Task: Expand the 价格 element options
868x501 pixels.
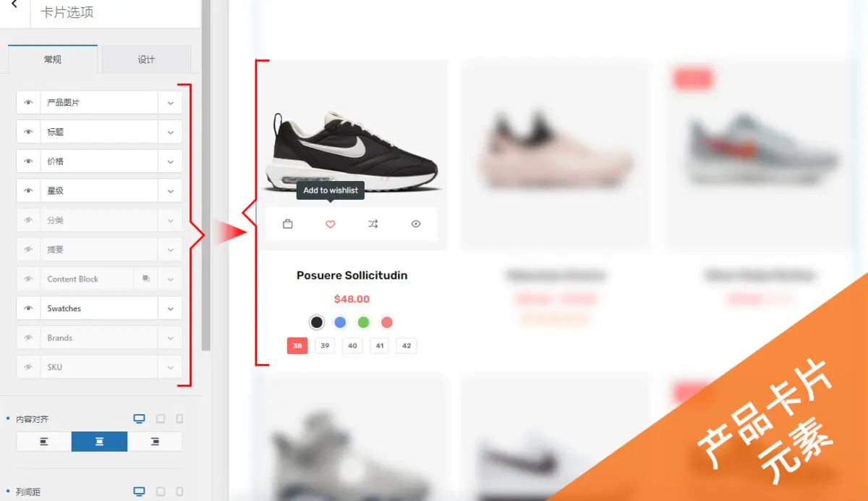Action: [x=170, y=161]
